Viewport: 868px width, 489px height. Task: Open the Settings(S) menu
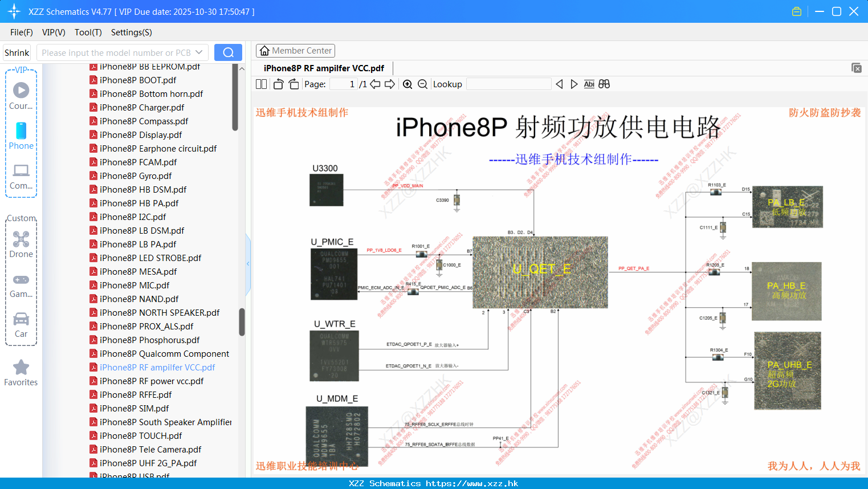pyautogui.click(x=132, y=32)
